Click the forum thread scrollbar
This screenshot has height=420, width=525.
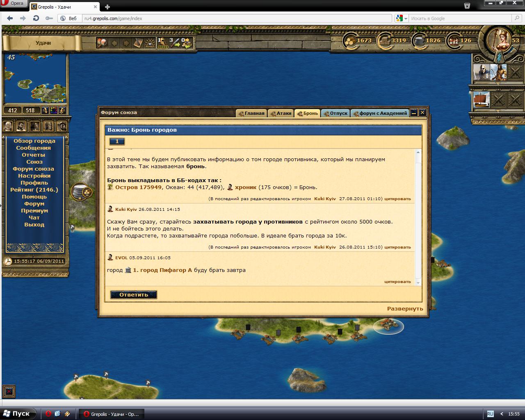pos(418,217)
